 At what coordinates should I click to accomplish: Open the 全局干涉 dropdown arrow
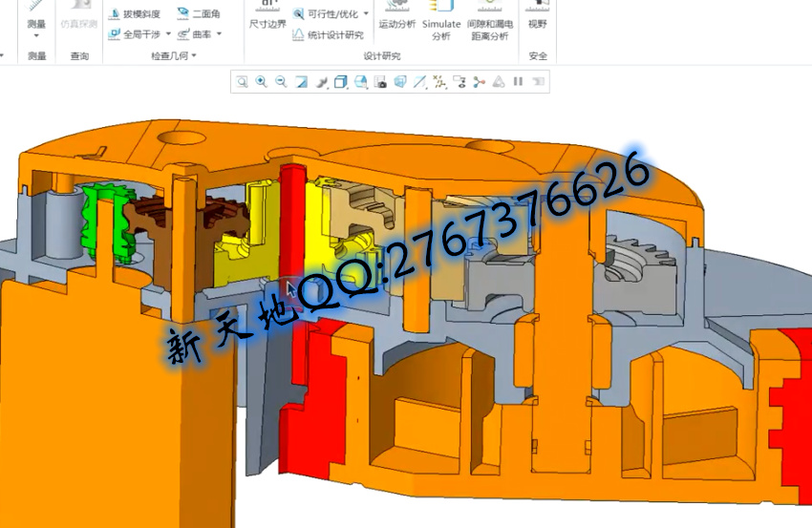pos(169,34)
